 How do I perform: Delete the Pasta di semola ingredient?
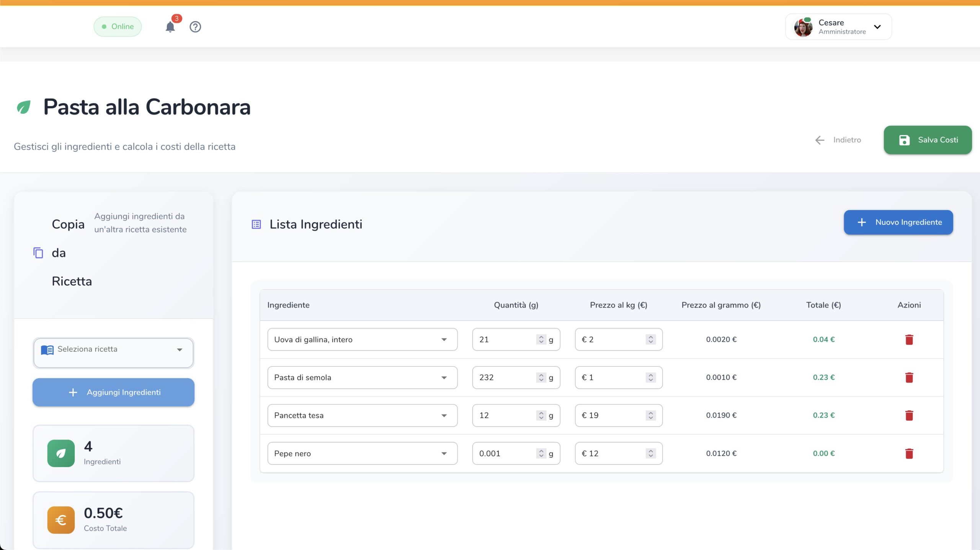pos(909,377)
